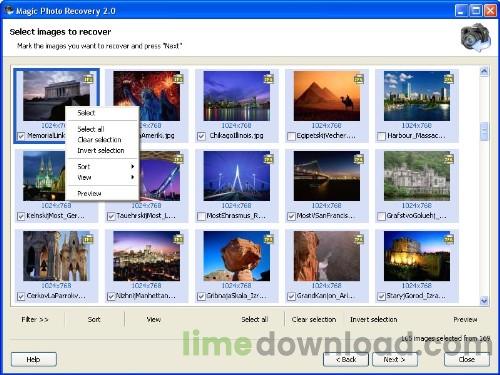Open Help with the Help button
500x375 pixels.
34,359
